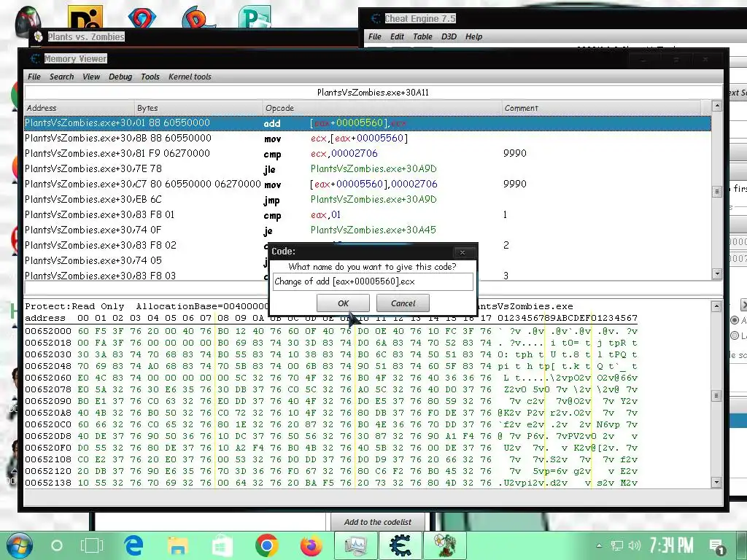Open network tray icon
This screenshot has height=560, width=747.
point(617,545)
